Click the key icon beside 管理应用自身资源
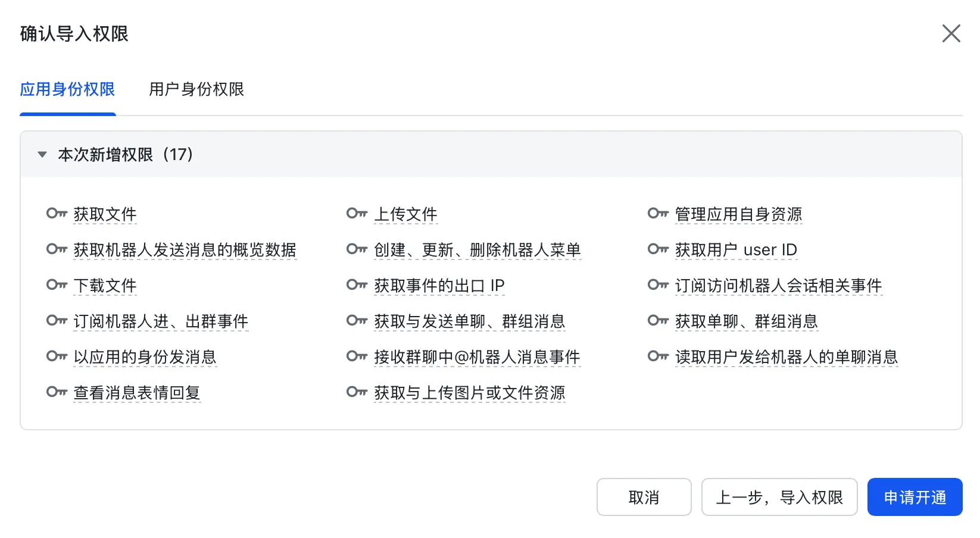The width and height of the screenshot is (980, 538). 658,214
